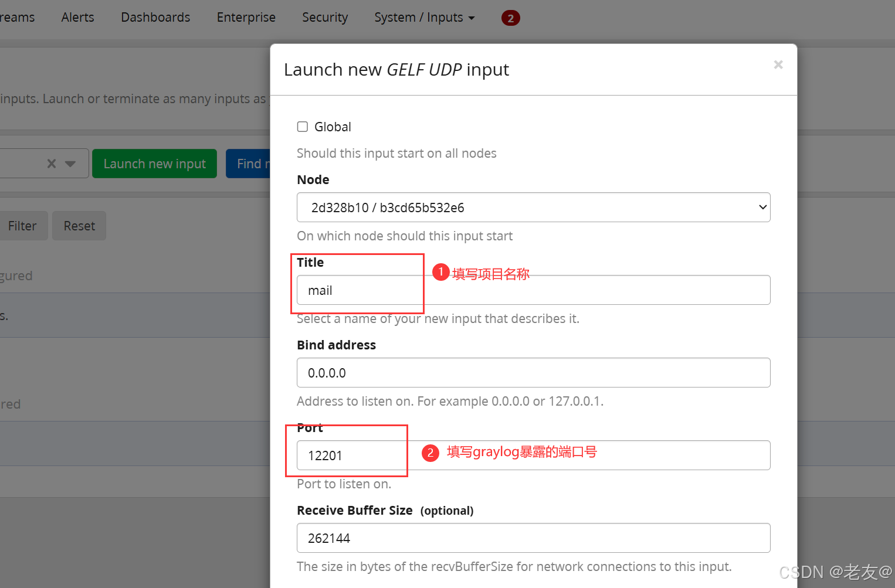895x588 pixels.
Task: Enable the Global checkbox
Action: (x=303, y=127)
